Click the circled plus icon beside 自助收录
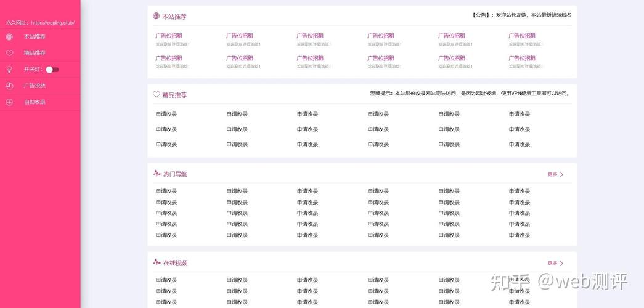Image resolution: width=644 pixels, height=308 pixels. 9,102
